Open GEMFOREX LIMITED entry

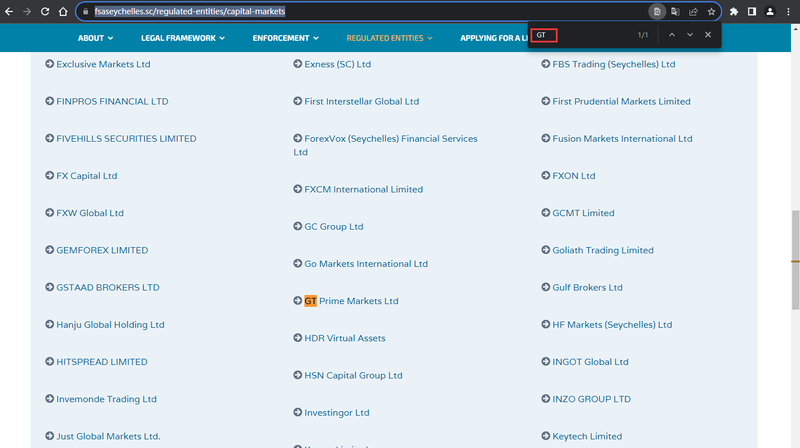(102, 251)
